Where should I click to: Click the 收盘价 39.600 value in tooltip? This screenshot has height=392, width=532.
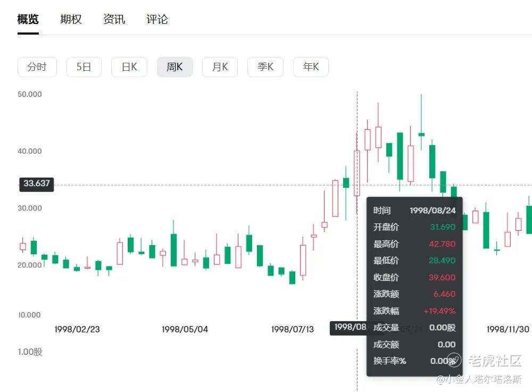point(442,278)
